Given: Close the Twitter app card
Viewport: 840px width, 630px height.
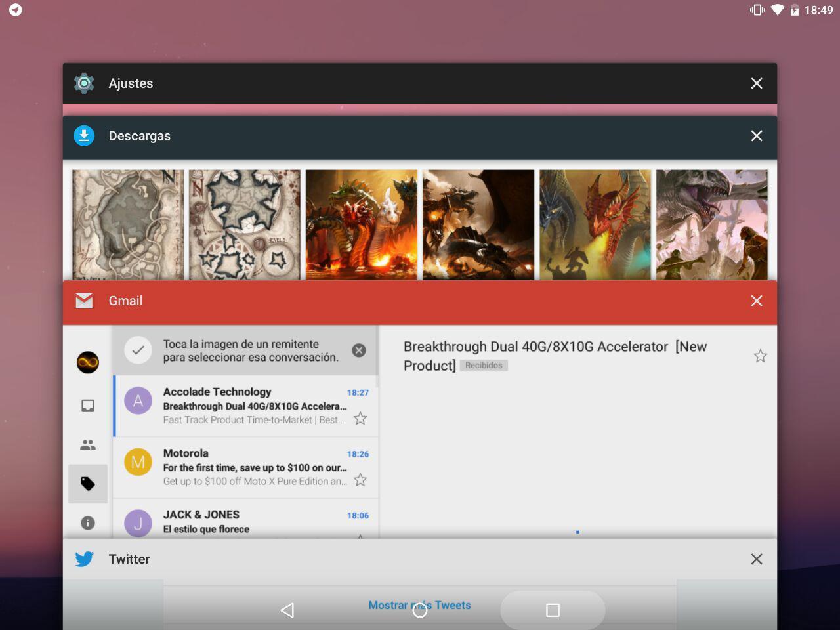Looking at the screenshot, I should [x=757, y=559].
